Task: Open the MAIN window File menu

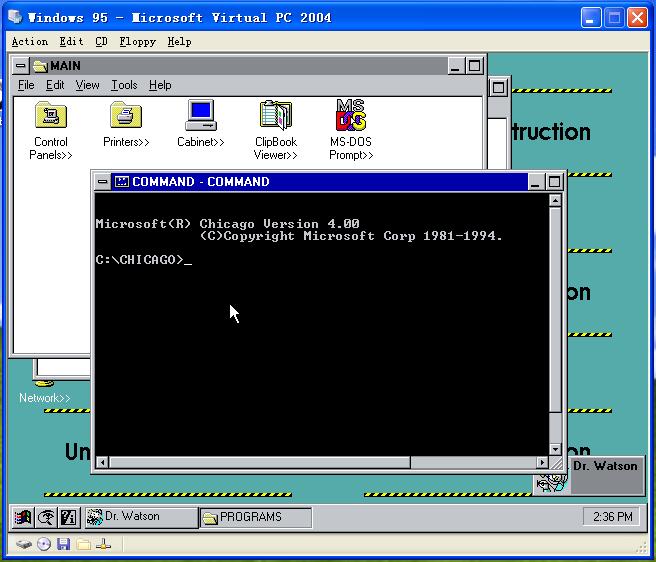Action: [x=26, y=85]
